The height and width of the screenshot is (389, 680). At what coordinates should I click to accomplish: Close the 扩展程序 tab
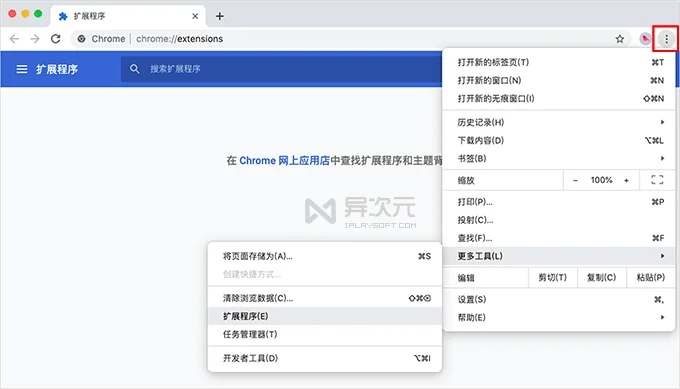pyautogui.click(x=195, y=16)
